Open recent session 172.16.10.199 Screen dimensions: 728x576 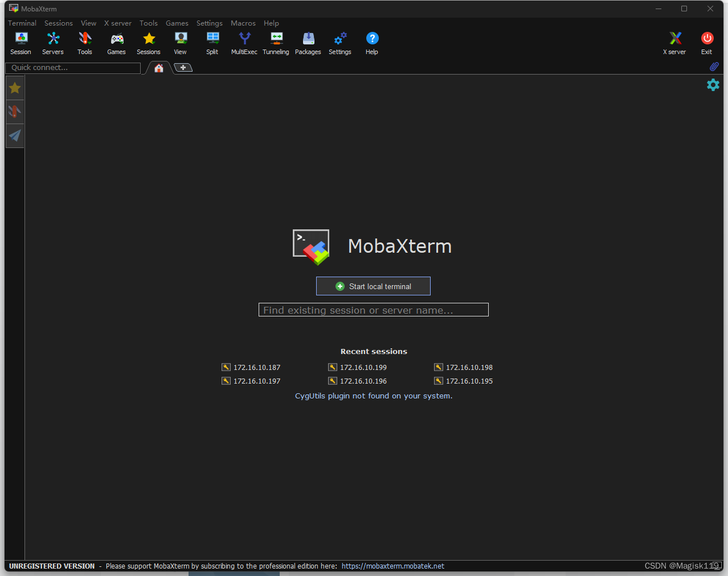pos(363,367)
